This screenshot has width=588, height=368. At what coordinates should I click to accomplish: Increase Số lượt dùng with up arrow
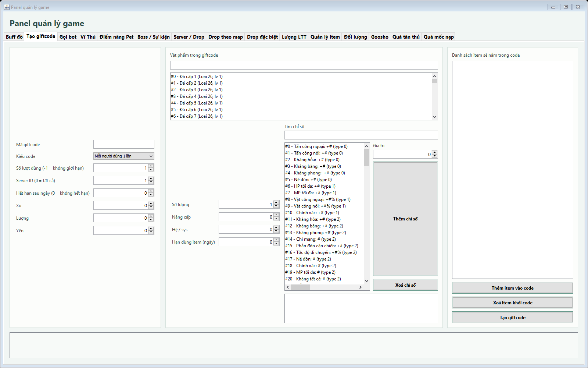point(151,166)
